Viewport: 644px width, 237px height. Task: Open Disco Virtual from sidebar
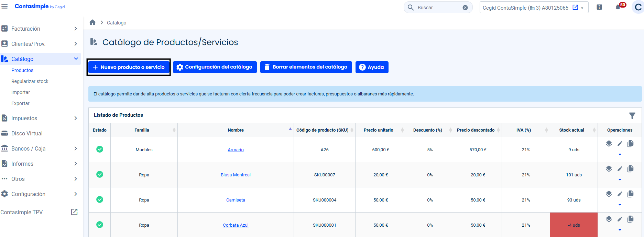[x=27, y=133]
